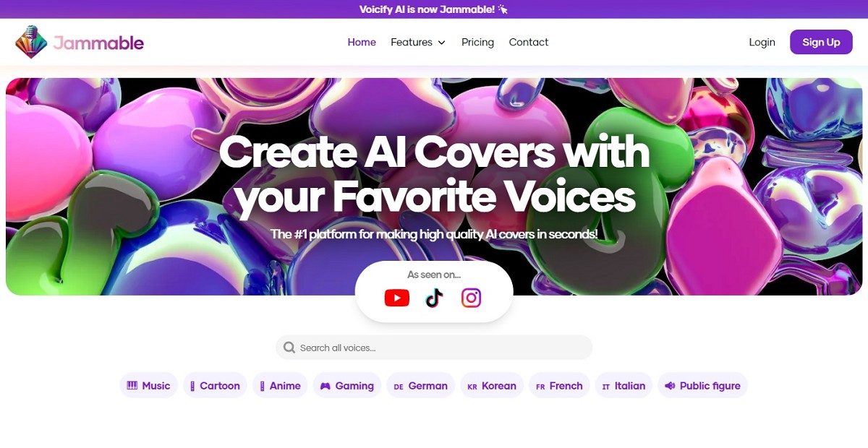Open the TikTok icon under As seen on

[434, 298]
